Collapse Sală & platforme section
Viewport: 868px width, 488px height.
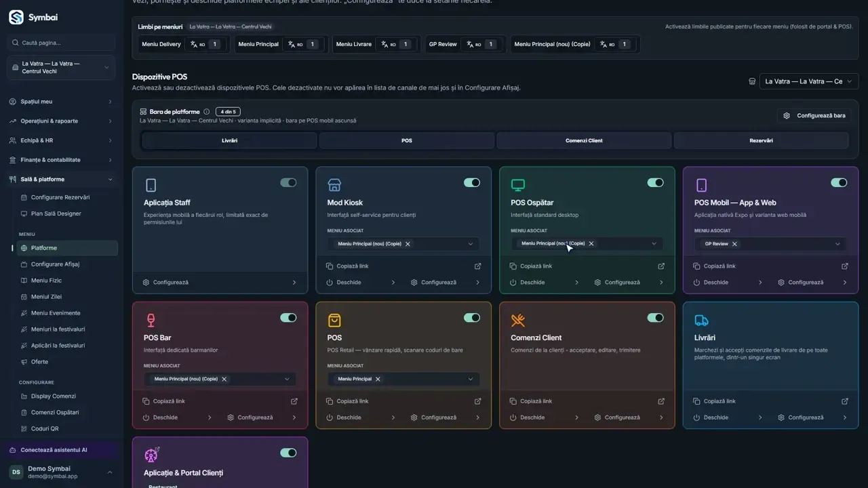(61, 180)
